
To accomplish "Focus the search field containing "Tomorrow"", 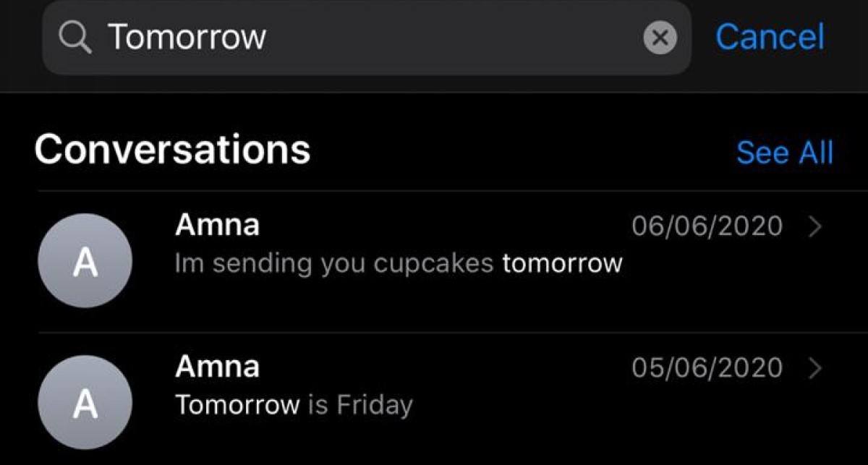I will point(362,37).
